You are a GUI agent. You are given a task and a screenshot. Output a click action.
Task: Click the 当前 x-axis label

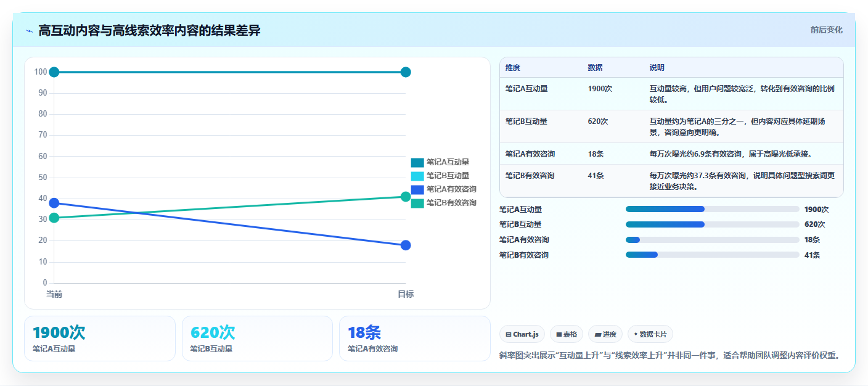point(54,294)
